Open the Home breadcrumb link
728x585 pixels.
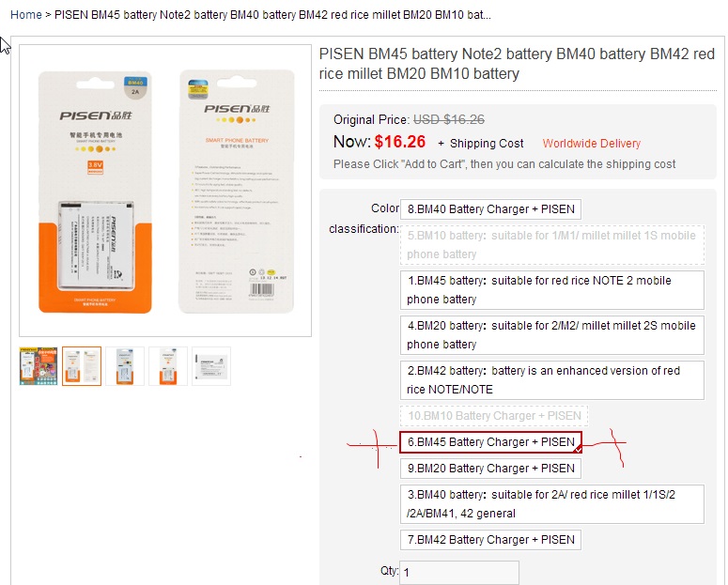(26, 15)
